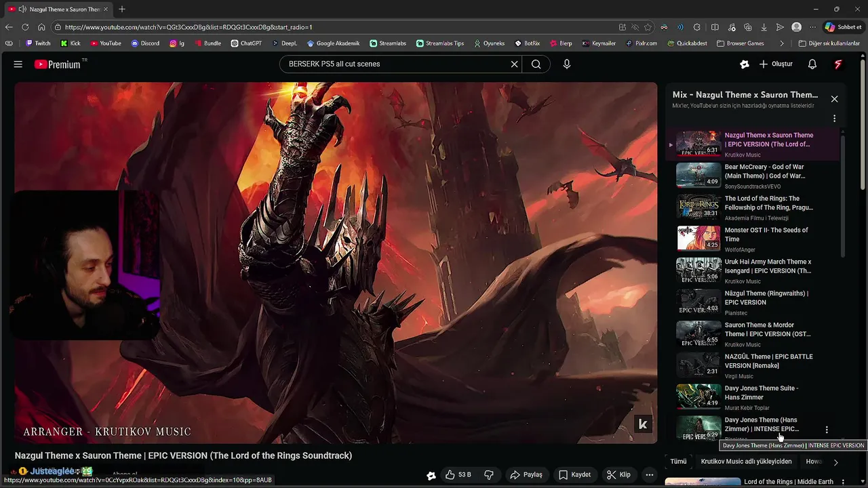868x488 pixels.
Task: Select the Tümü filter chip
Action: pos(679,462)
